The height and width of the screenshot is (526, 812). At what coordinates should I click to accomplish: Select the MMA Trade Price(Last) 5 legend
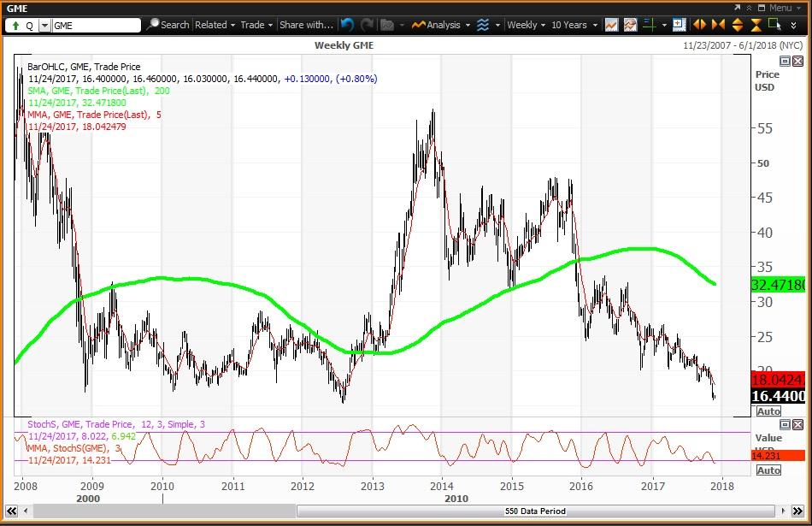coord(94,115)
